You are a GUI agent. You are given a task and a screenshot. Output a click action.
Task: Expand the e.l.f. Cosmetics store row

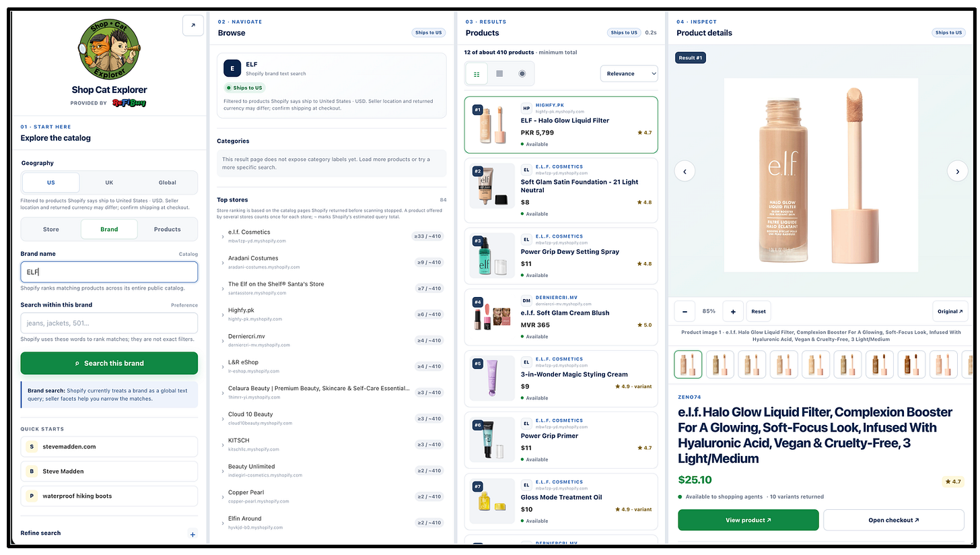point(332,236)
